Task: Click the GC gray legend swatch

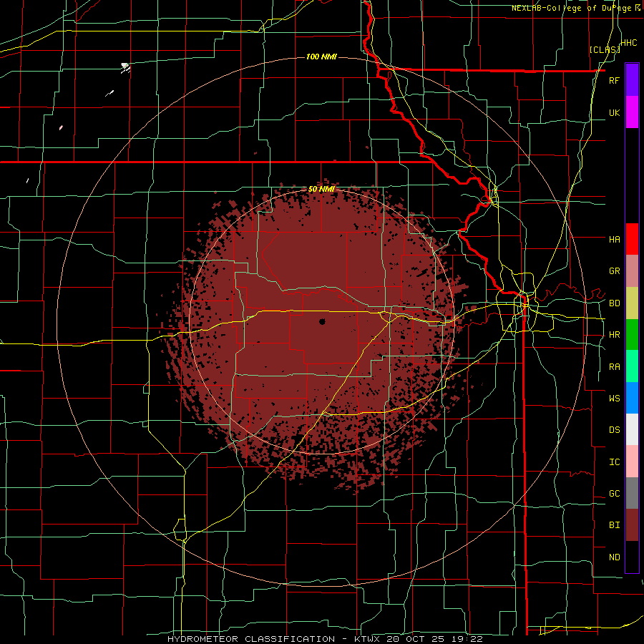Action: tap(632, 493)
